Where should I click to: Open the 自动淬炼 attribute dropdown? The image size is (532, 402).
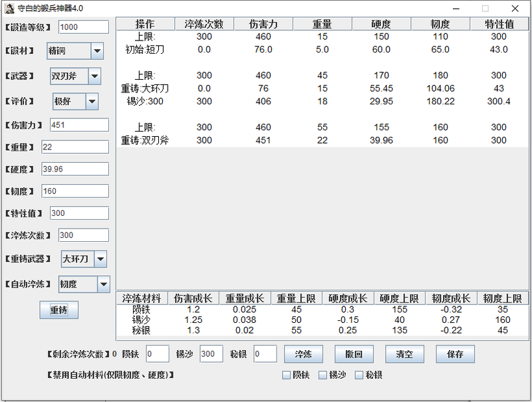(x=103, y=284)
